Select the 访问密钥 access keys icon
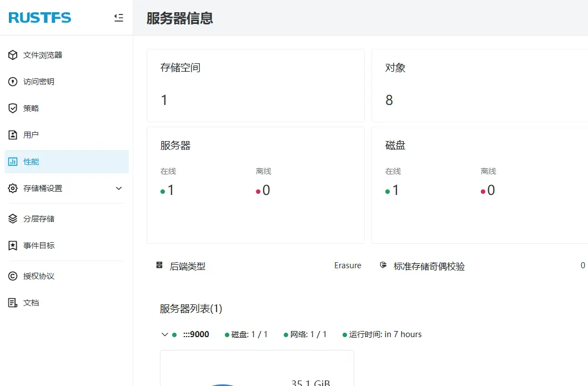Viewport: 588px width, 386px height. (12, 81)
